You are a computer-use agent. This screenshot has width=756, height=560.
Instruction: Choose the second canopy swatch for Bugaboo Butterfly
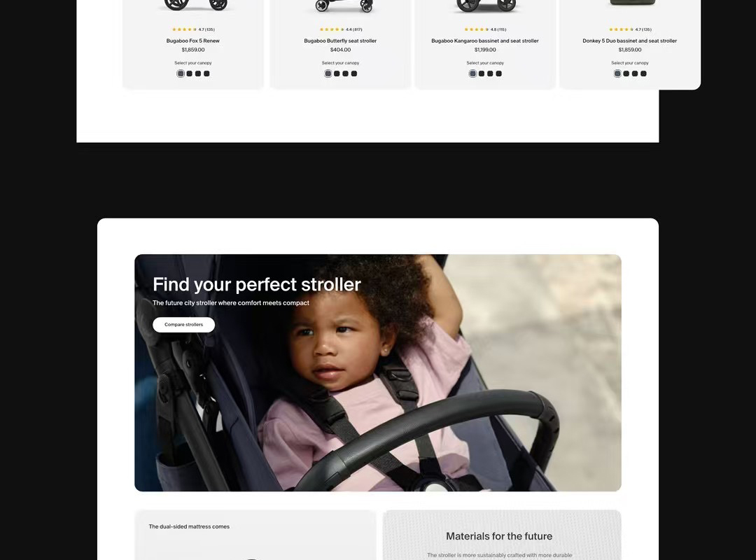click(337, 73)
